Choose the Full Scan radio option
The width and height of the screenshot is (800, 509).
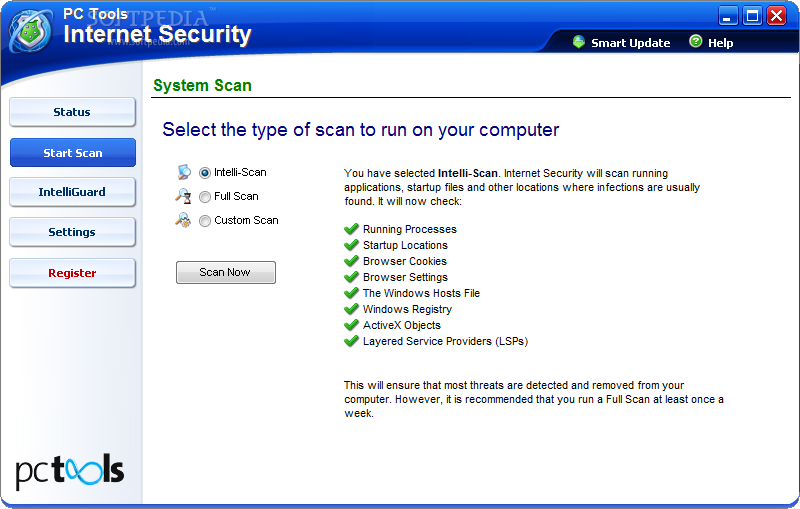point(205,196)
